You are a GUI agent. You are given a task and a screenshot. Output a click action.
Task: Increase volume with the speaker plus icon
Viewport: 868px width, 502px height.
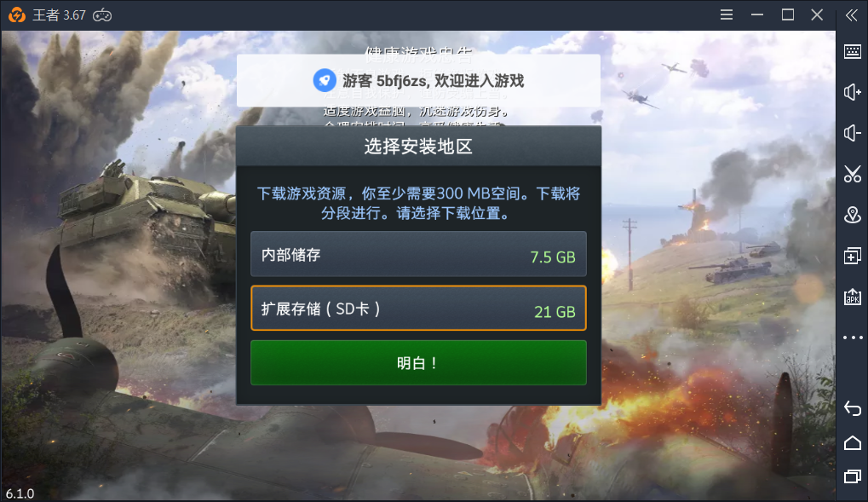coord(853,92)
